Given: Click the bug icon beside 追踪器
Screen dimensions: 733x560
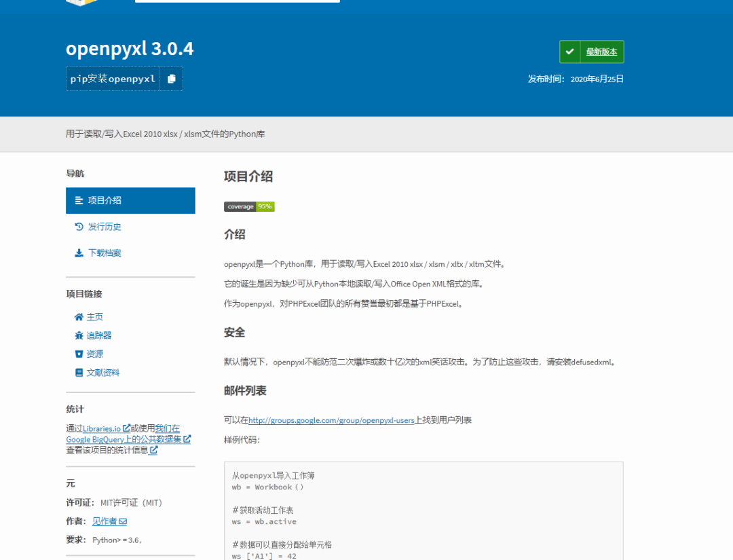Looking at the screenshot, I should [79, 335].
